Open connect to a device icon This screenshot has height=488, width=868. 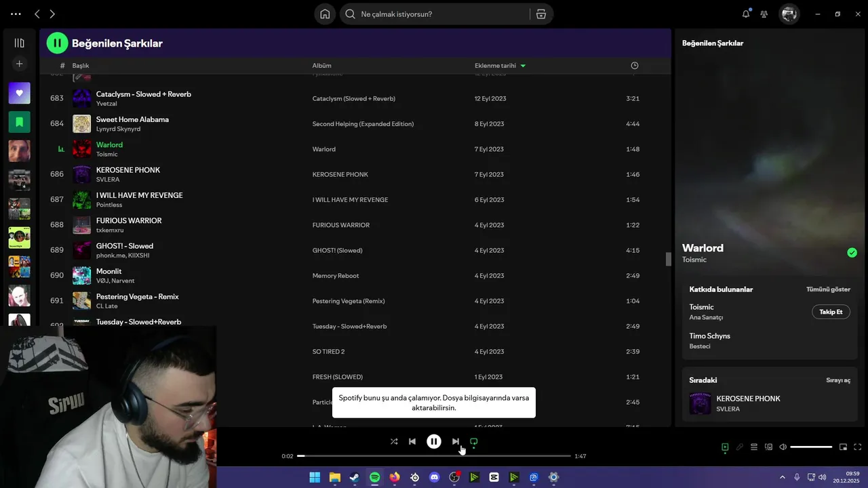(768, 447)
